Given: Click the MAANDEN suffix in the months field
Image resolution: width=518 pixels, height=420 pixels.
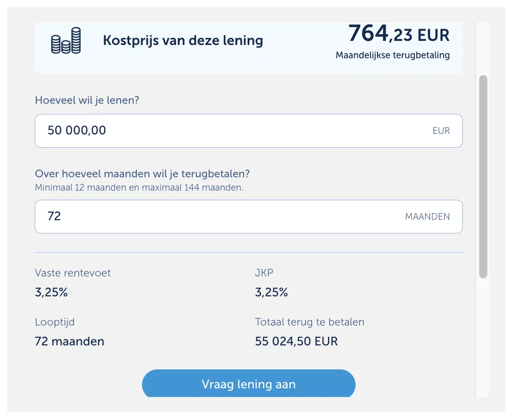Looking at the screenshot, I should point(427,217).
